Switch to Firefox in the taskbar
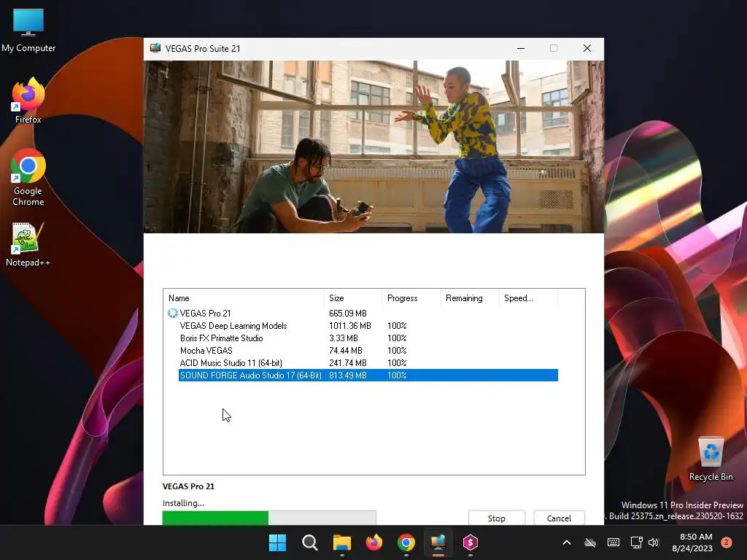 point(374,542)
